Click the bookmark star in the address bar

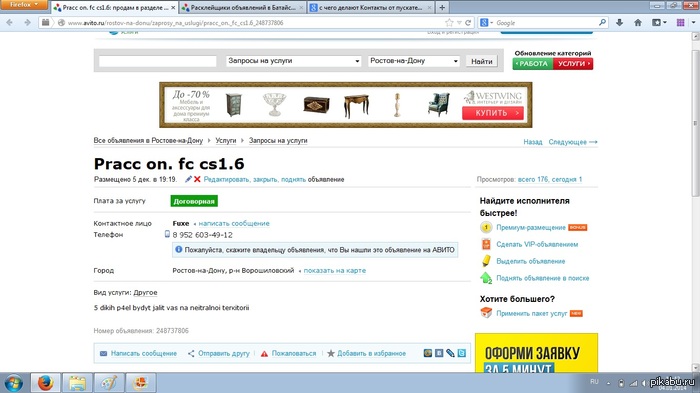tap(449, 22)
